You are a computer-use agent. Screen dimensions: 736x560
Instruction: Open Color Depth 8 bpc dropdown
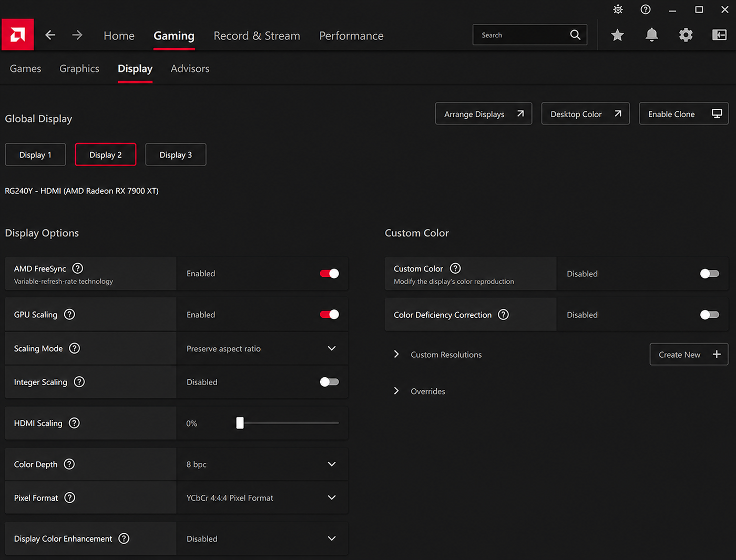pyautogui.click(x=262, y=464)
